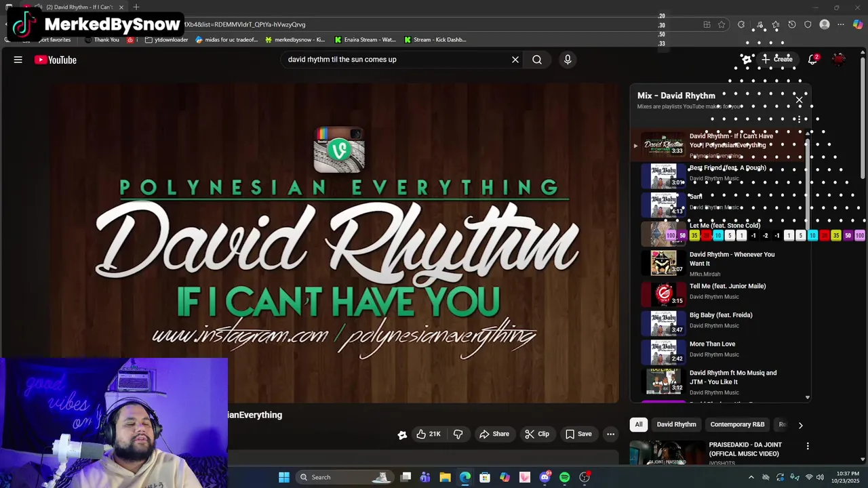Open the Big Baby (feat. Freida) thumbnail

coord(664,323)
